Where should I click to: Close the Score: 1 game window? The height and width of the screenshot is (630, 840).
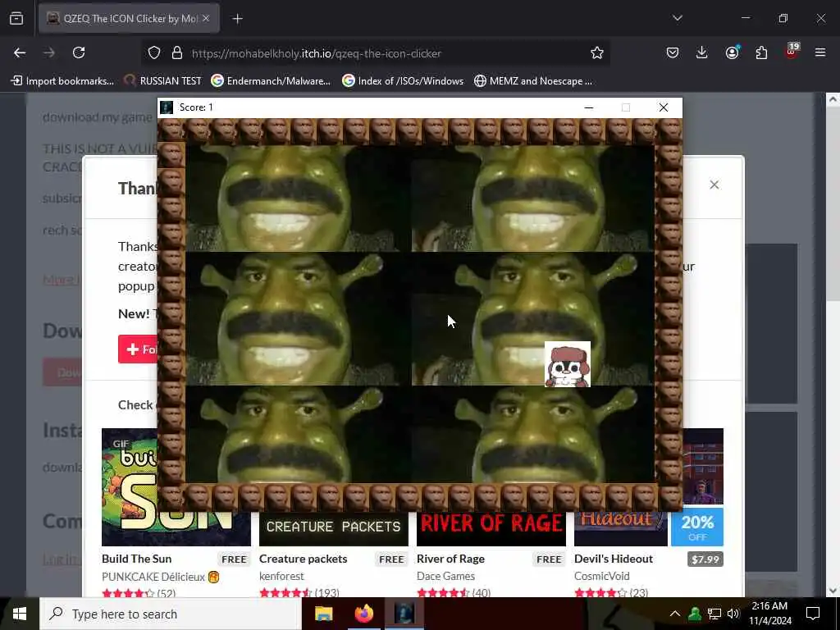pos(664,107)
